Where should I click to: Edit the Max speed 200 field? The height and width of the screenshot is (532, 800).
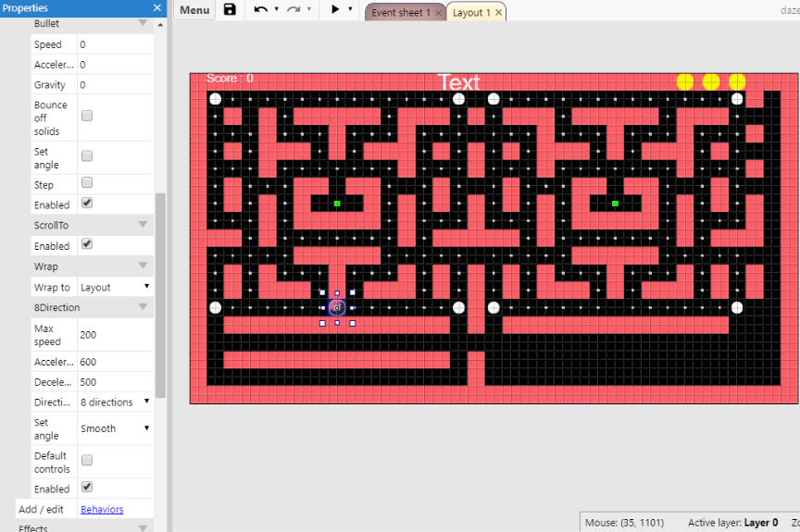coord(116,335)
